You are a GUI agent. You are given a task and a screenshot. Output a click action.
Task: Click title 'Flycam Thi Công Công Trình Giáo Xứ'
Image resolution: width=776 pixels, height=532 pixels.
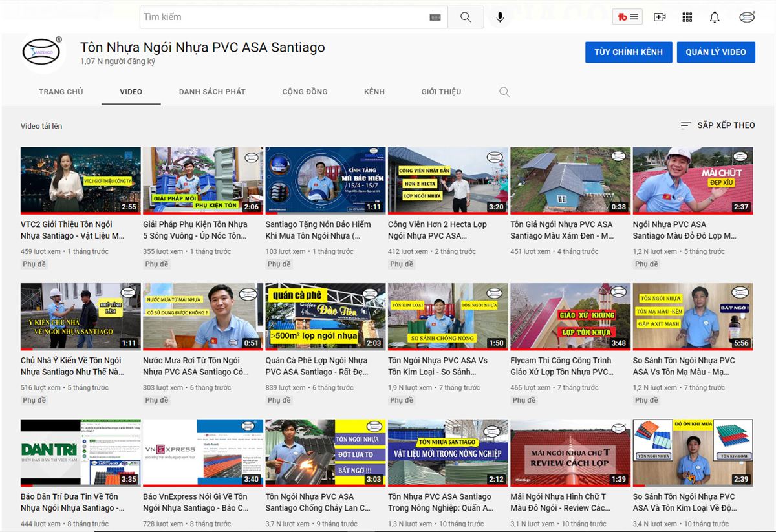click(562, 367)
